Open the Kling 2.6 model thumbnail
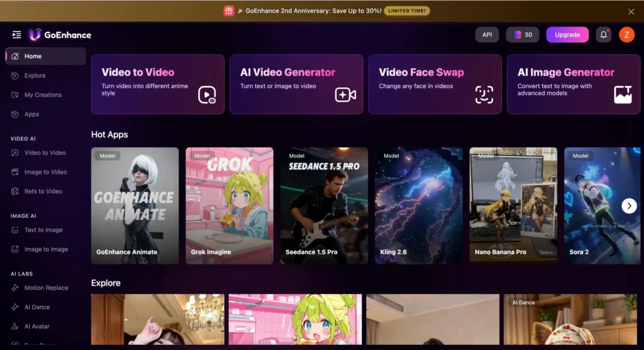The height and width of the screenshot is (350, 644). pyautogui.click(x=418, y=206)
